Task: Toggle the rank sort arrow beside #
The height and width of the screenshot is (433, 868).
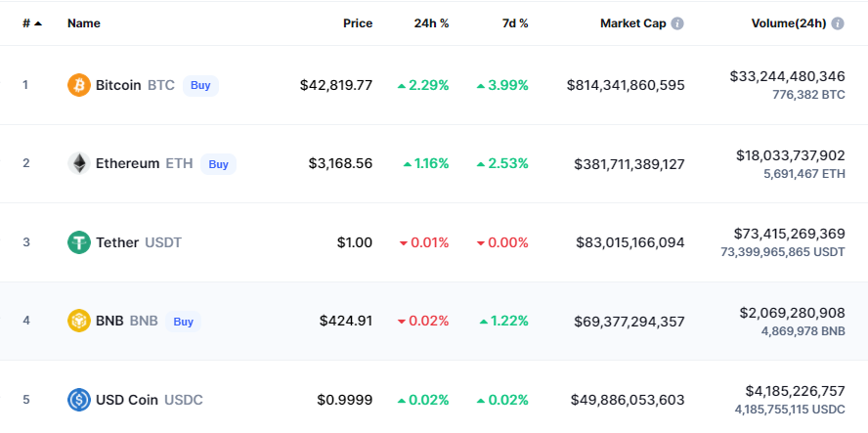Action: [38, 23]
